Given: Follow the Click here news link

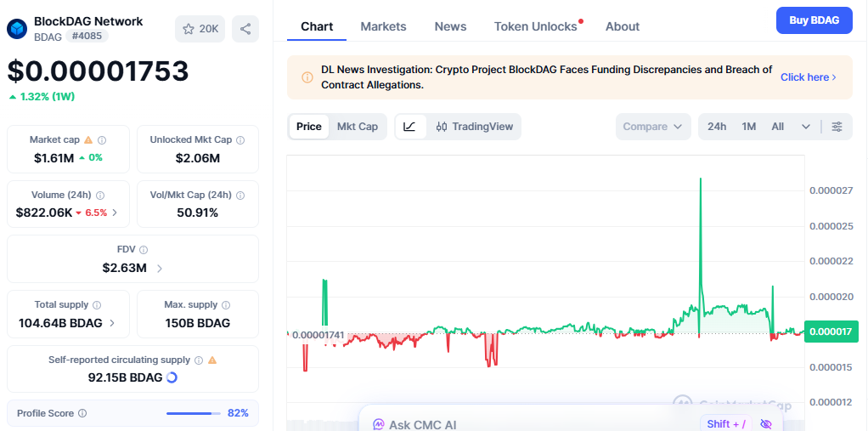Looking at the screenshot, I should (809, 77).
